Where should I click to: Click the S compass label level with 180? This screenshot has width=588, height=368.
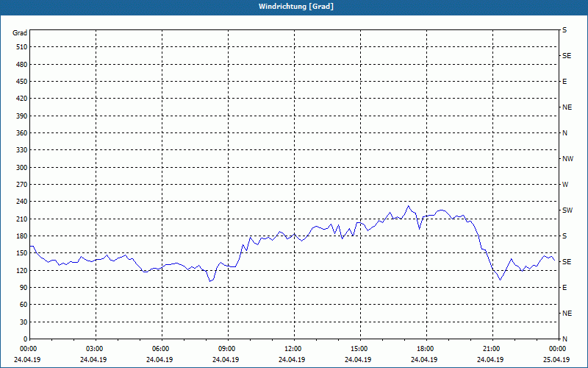tap(564, 236)
